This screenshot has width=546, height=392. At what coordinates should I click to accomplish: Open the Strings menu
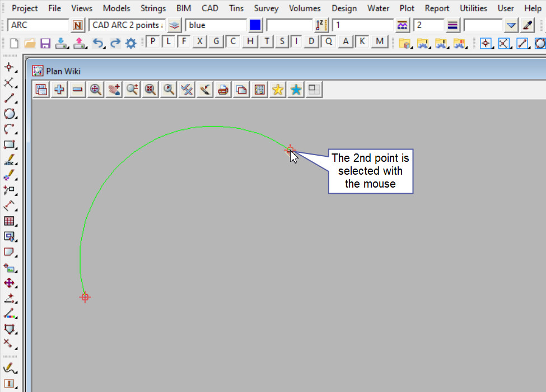(x=153, y=8)
